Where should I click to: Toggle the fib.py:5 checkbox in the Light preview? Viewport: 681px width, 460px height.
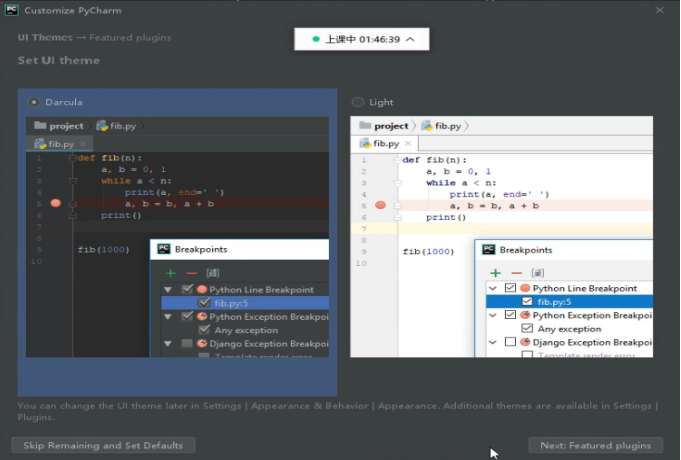(x=527, y=301)
